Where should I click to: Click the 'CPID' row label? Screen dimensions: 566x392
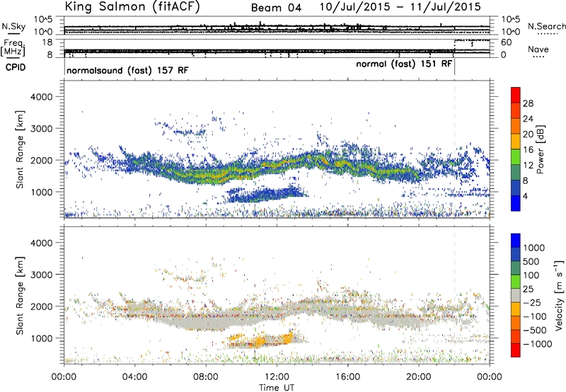pos(16,67)
